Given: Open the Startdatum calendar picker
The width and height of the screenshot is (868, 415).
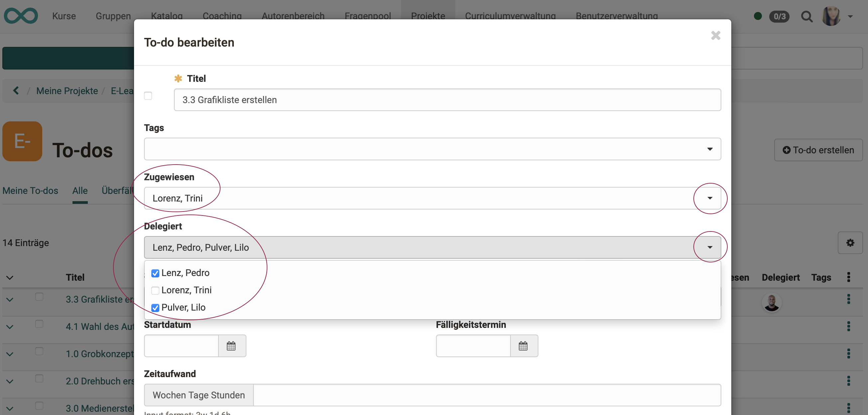Looking at the screenshot, I should 231,346.
